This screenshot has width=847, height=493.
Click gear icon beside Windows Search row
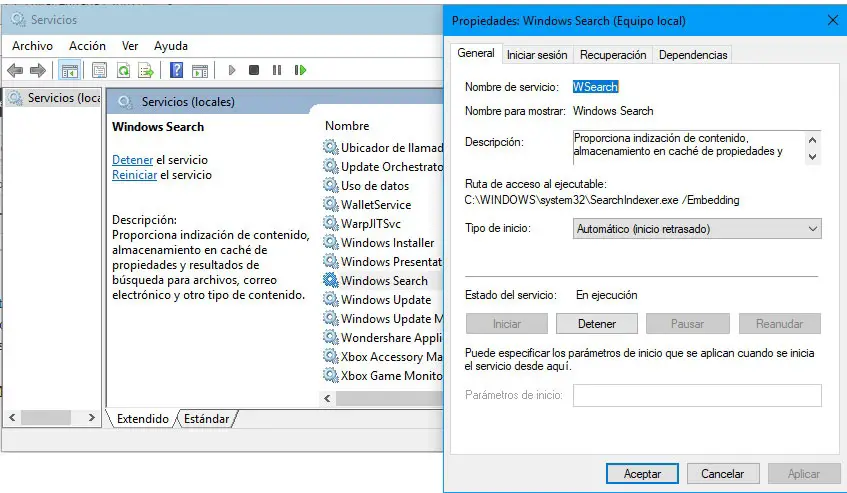pyautogui.click(x=331, y=280)
